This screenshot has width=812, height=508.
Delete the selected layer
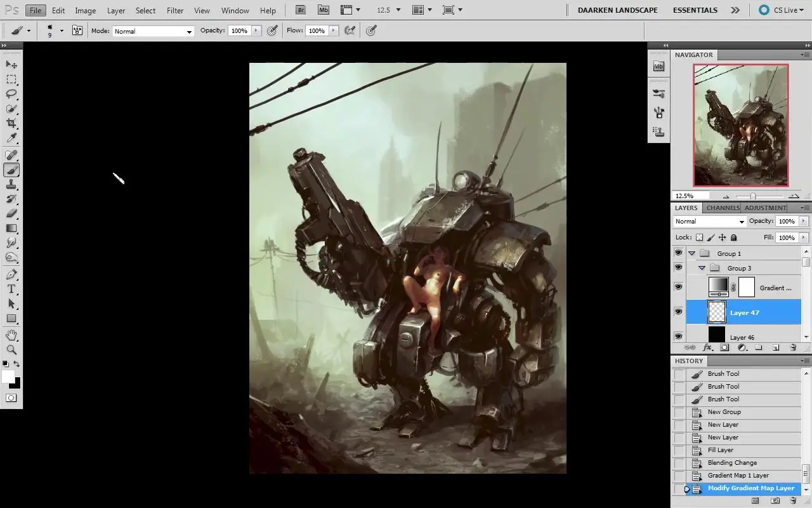[793, 348]
